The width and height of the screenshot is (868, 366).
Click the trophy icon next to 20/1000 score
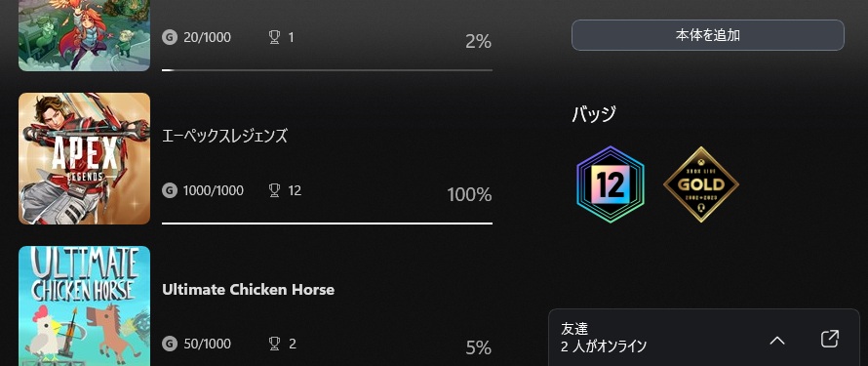pos(274,38)
